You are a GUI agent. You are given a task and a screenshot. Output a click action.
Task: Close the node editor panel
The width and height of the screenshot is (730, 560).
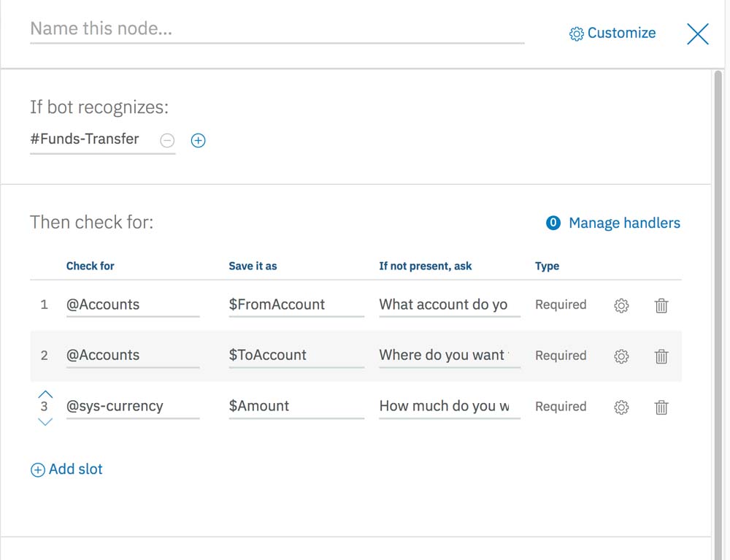point(697,34)
